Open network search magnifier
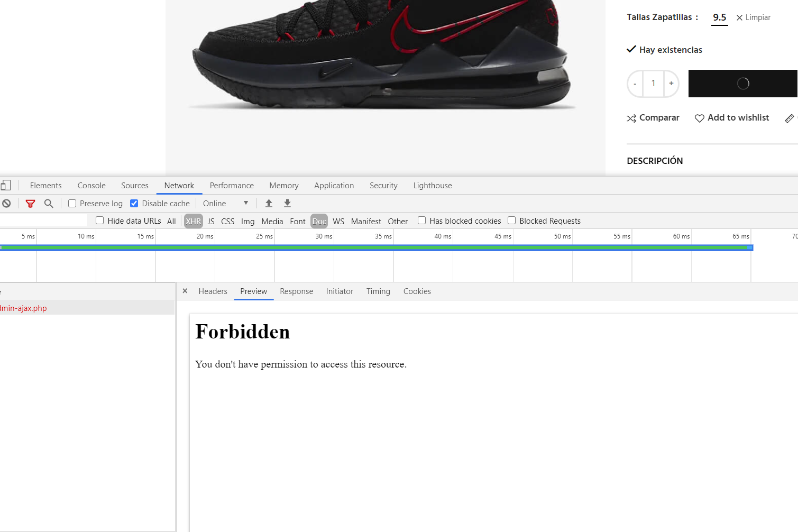The width and height of the screenshot is (798, 532). pyautogui.click(x=49, y=204)
